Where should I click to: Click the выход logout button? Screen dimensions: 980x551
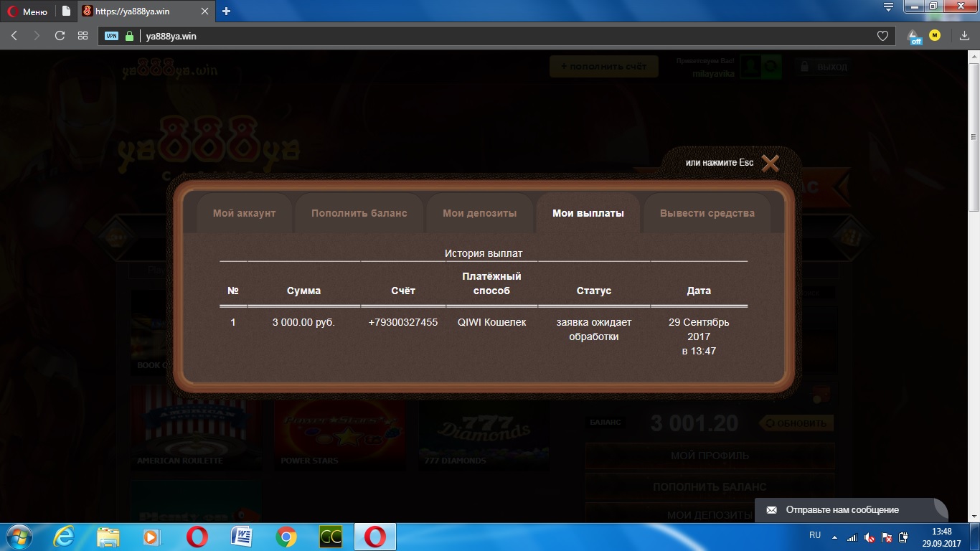click(824, 67)
